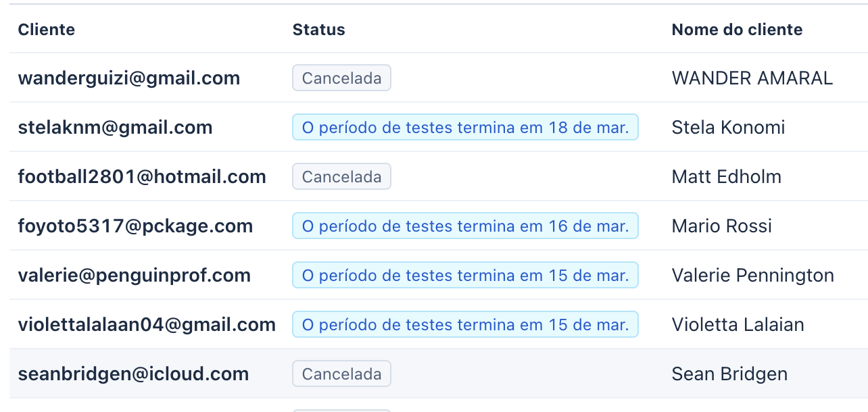The width and height of the screenshot is (868, 412).
Task: Click Valerie Pennington's trial status badge
Action: click(465, 276)
